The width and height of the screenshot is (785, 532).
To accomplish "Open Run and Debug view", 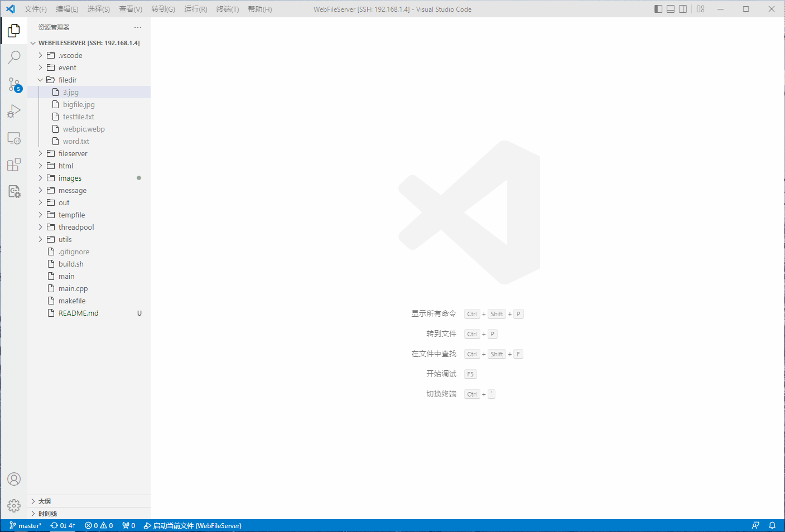I will tap(14, 111).
